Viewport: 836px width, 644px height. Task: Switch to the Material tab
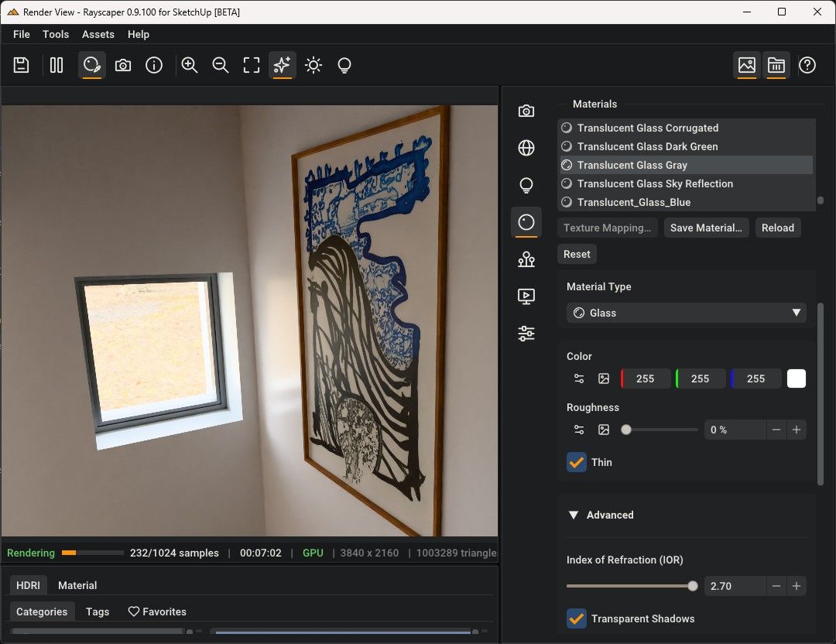pos(77,585)
